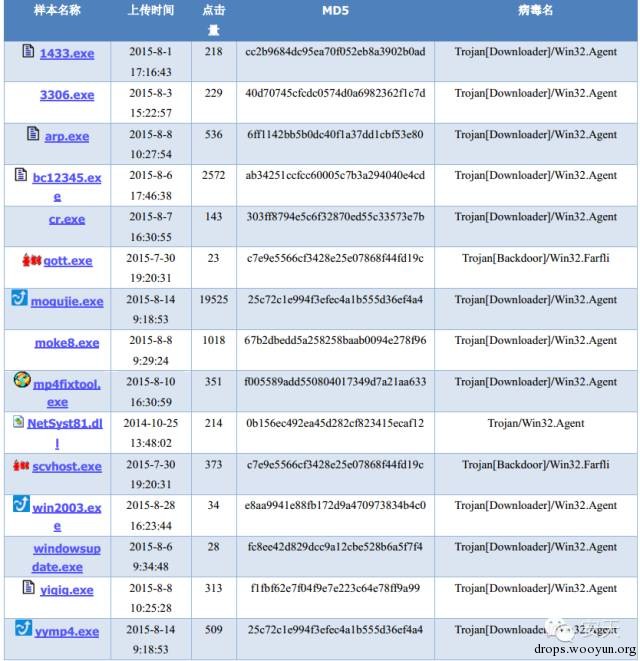
Task: Select the file icon beside bc12345.exe
Action: coord(21,175)
